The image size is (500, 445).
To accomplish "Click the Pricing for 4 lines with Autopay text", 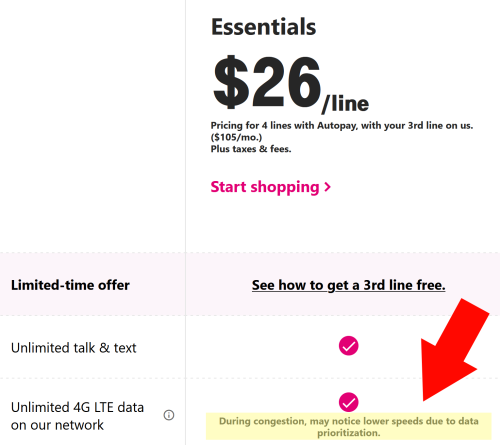I will [342, 126].
